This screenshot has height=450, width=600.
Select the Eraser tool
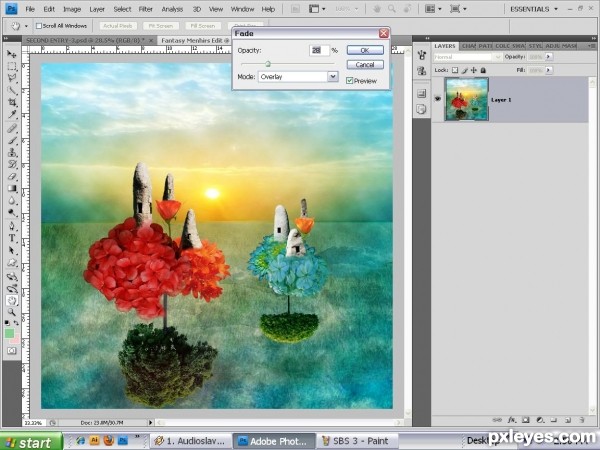pos(12,176)
